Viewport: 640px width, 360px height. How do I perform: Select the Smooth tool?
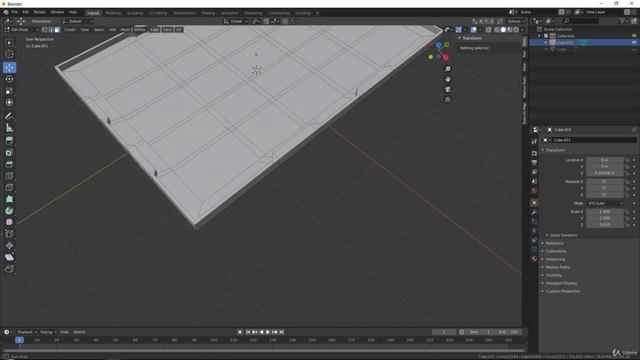tap(9, 222)
